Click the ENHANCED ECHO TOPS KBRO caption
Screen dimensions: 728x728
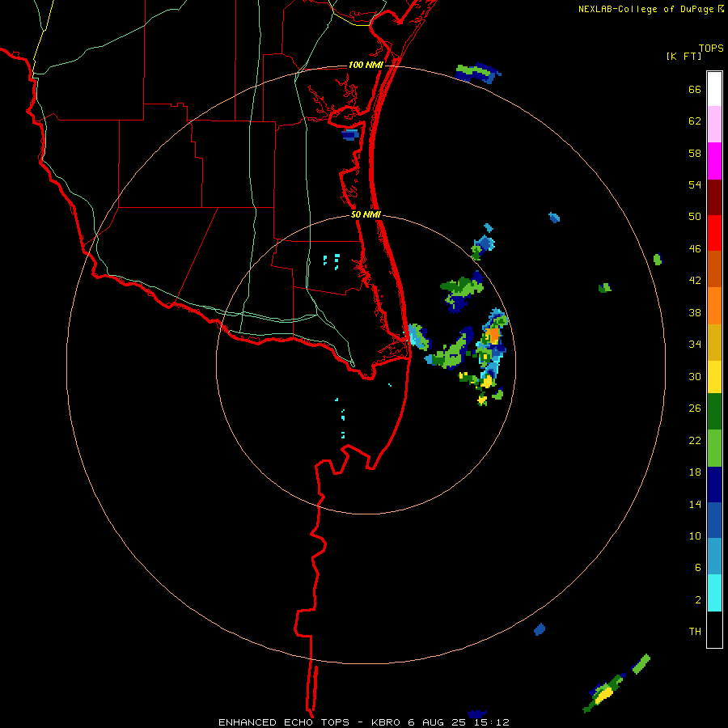tap(363, 722)
